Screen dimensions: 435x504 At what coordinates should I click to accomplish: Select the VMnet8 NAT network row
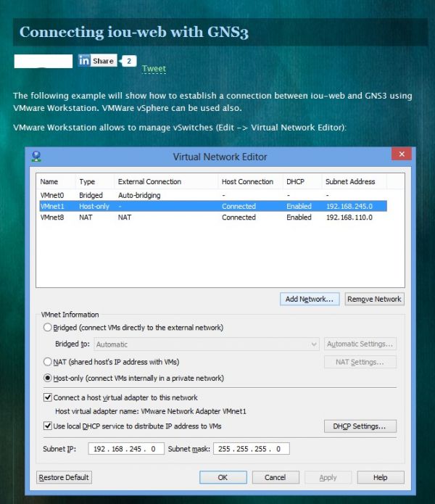point(213,218)
